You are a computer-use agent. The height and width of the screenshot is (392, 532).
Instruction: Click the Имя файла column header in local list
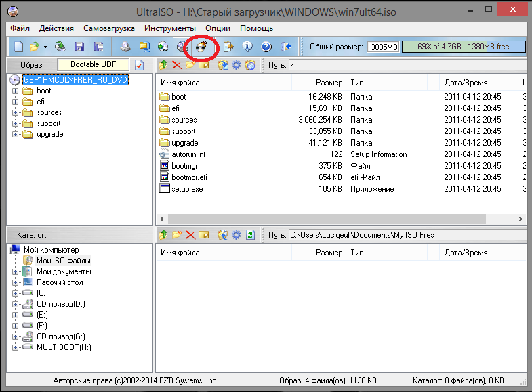[x=224, y=253]
